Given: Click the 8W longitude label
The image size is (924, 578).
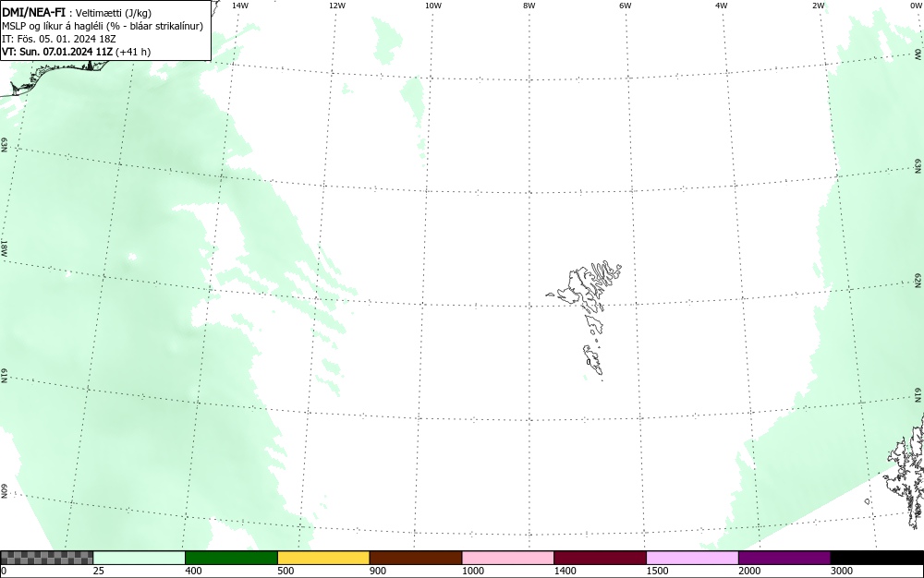Looking at the screenshot, I should click(529, 6).
